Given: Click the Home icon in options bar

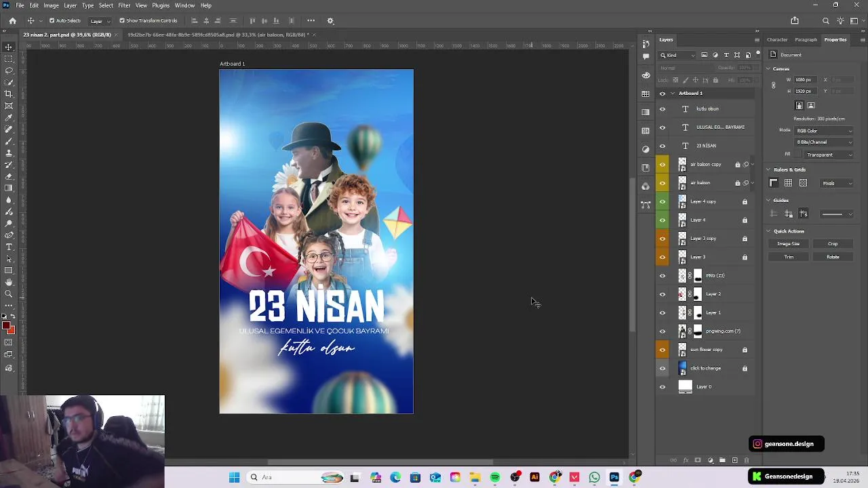Looking at the screenshot, I should click(x=12, y=21).
